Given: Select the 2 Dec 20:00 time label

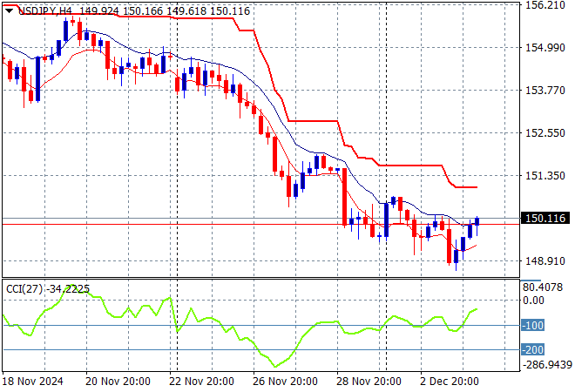Looking at the screenshot, I should tap(450, 382).
